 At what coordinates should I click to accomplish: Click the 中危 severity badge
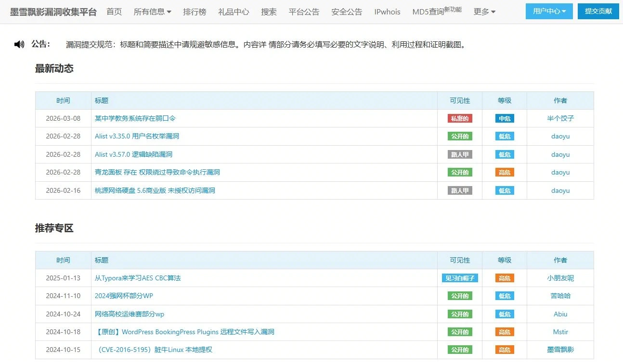[x=504, y=118]
